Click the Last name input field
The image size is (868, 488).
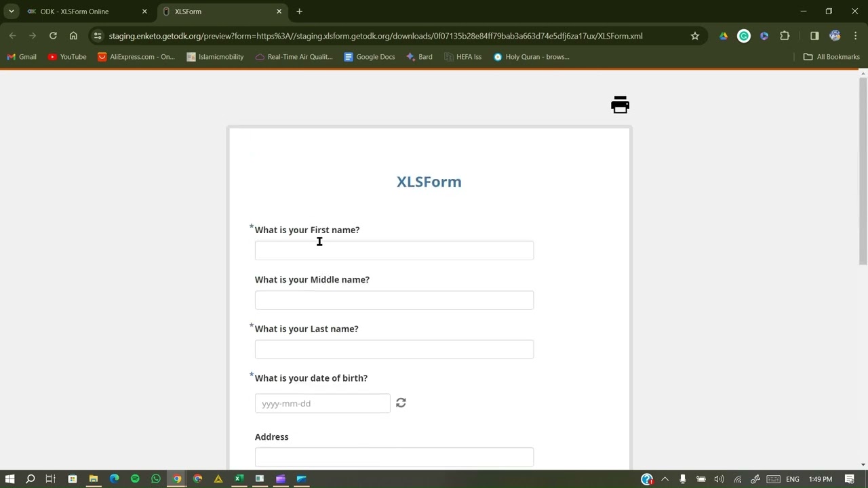point(394,349)
